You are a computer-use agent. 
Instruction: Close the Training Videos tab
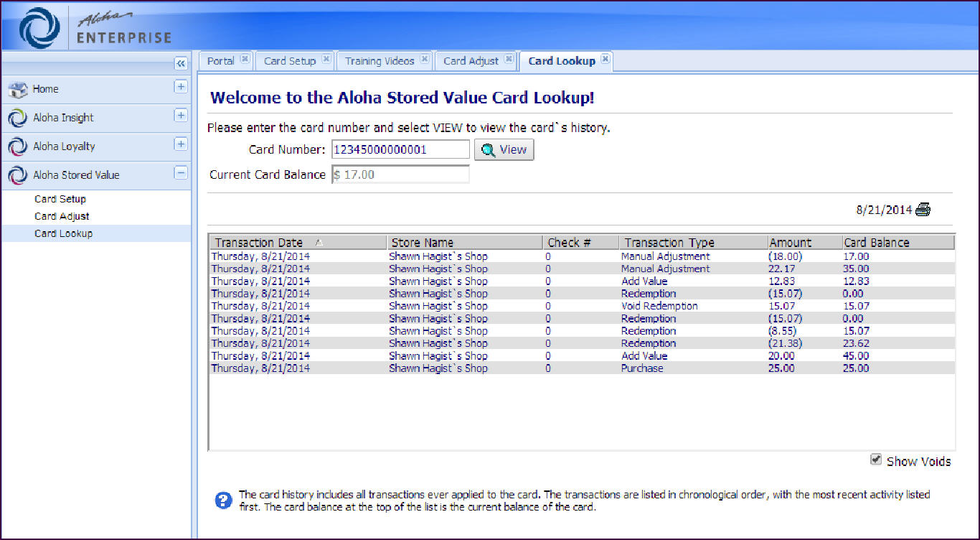425,60
